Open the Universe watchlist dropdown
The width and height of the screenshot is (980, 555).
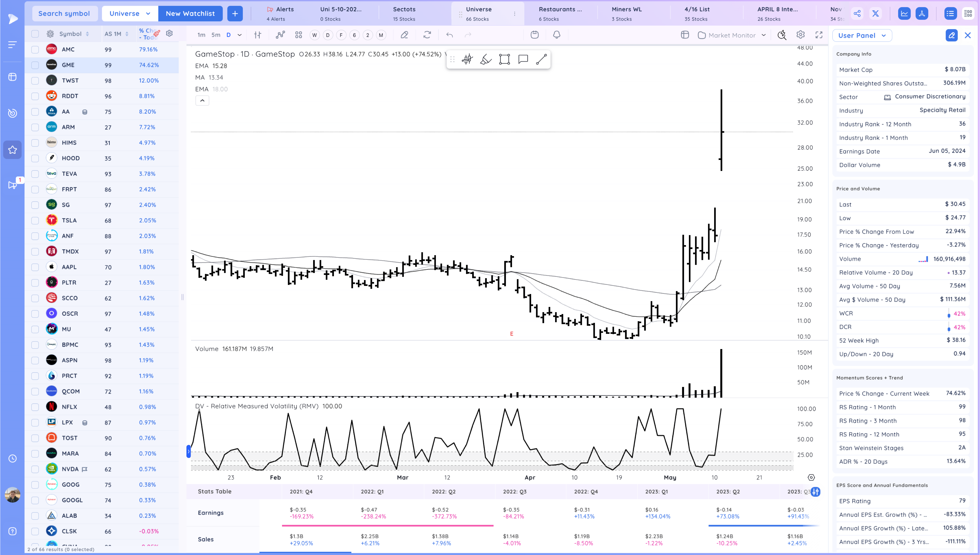(x=130, y=14)
